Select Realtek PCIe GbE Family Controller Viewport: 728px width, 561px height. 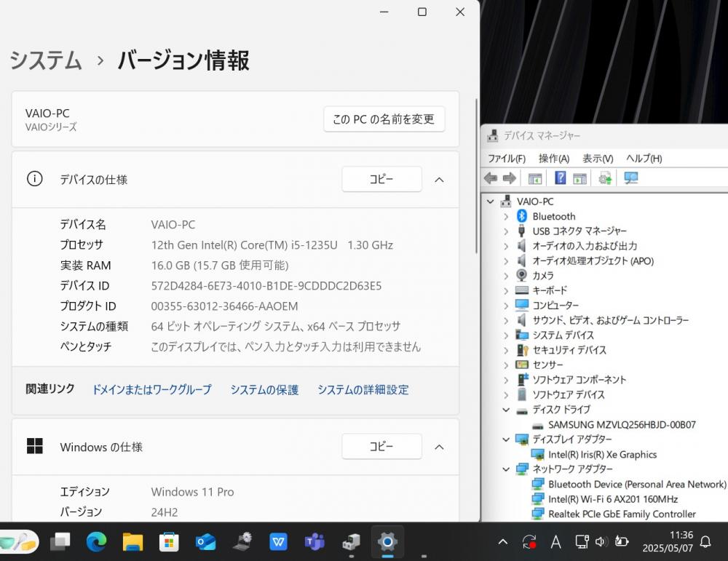[x=622, y=514]
